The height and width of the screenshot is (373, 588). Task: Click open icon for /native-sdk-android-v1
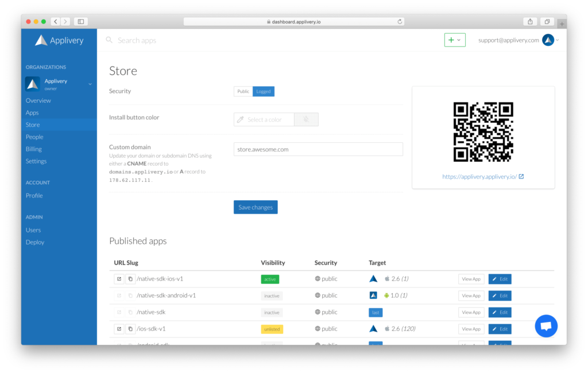coord(119,296)
